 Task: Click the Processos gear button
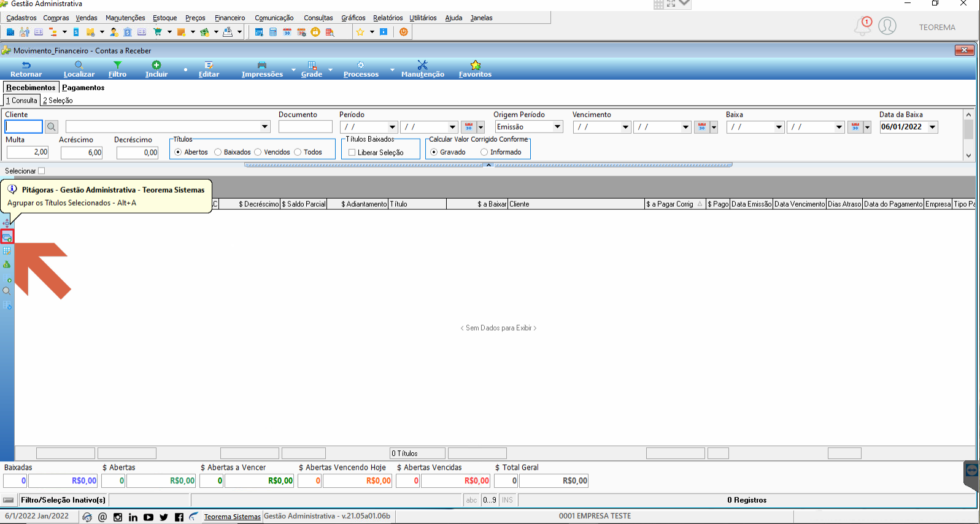click(361, 69)
